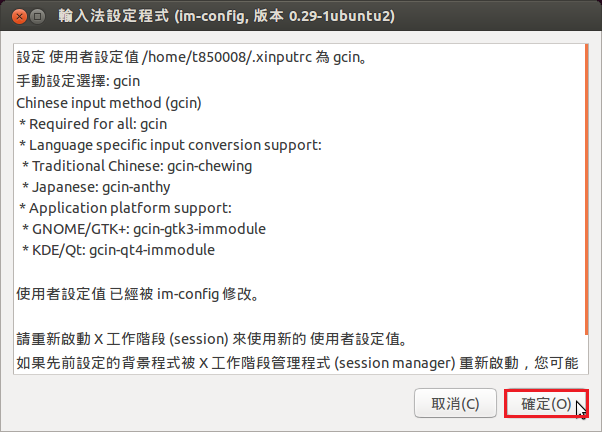
Task: Click the KDE/Qt: gcin-qt4-immodule entry
Action: pyautogui.click(x=118, y=250)
